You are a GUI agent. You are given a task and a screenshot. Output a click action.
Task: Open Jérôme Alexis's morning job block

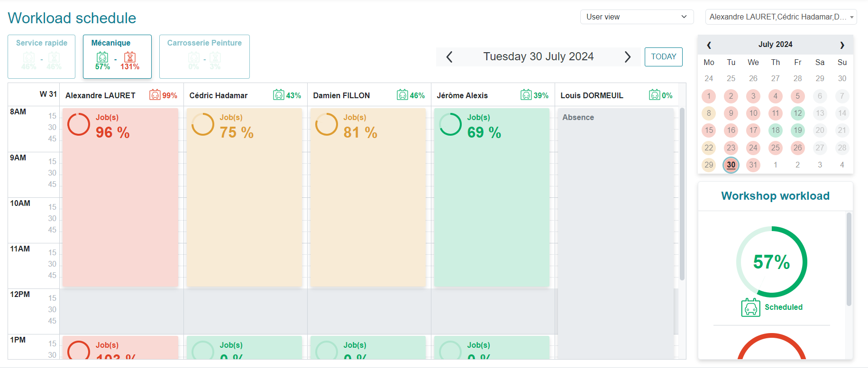click(492, 197)
